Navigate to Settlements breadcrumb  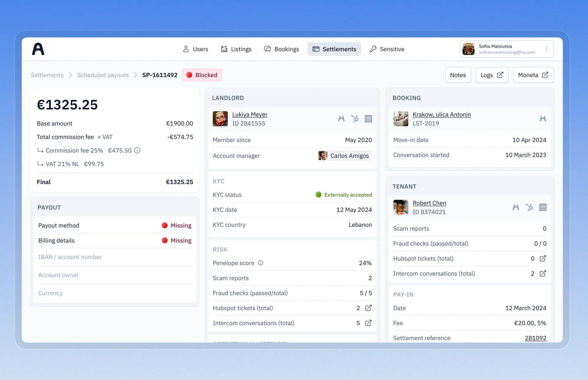pos(47,75)
